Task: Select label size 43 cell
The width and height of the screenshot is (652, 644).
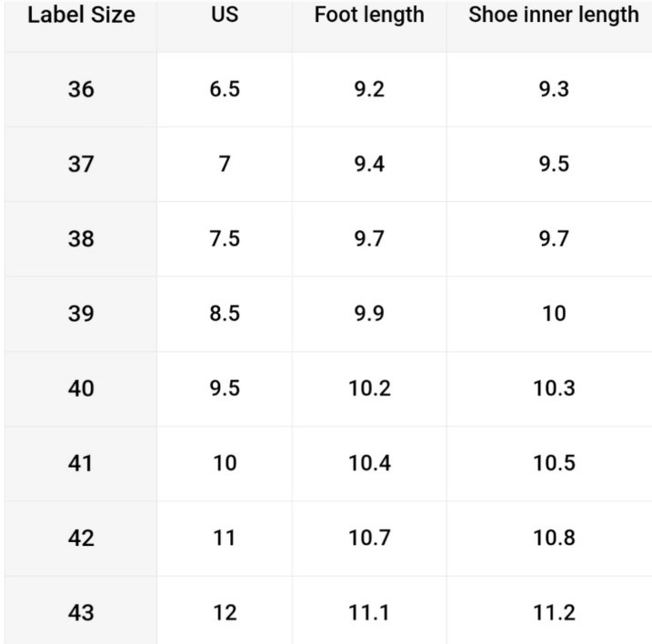Action: (81, 610)
